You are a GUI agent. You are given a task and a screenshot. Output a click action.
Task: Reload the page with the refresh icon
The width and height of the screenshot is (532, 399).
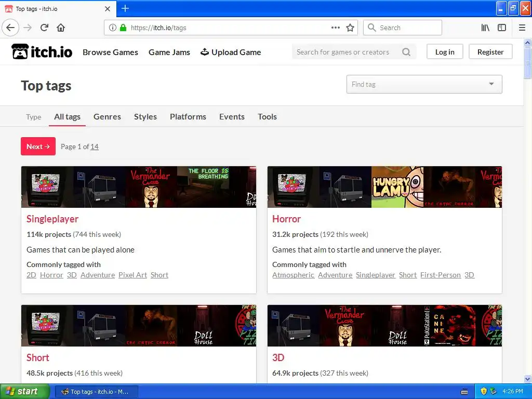(x=44, y=28)
